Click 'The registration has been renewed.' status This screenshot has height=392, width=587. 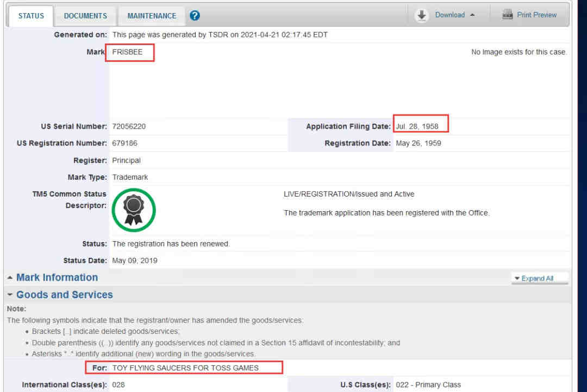click(x=171, y=244)
